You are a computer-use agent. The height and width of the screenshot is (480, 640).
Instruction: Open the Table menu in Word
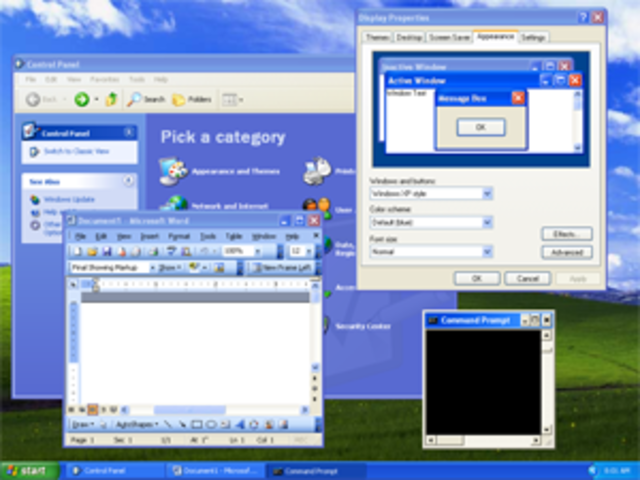234,236
